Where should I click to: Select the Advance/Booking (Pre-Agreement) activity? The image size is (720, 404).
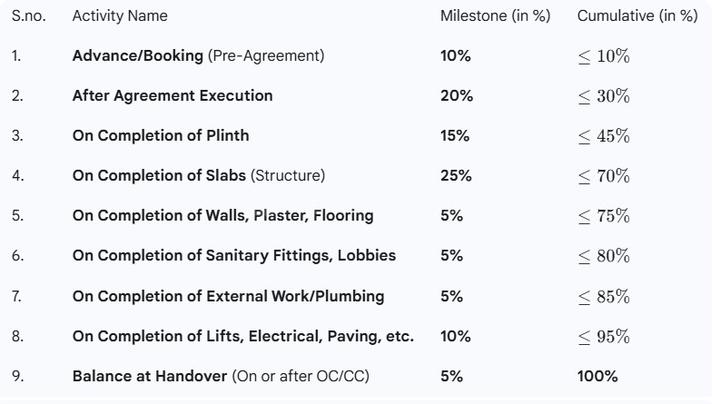click(x=198, y=56)
